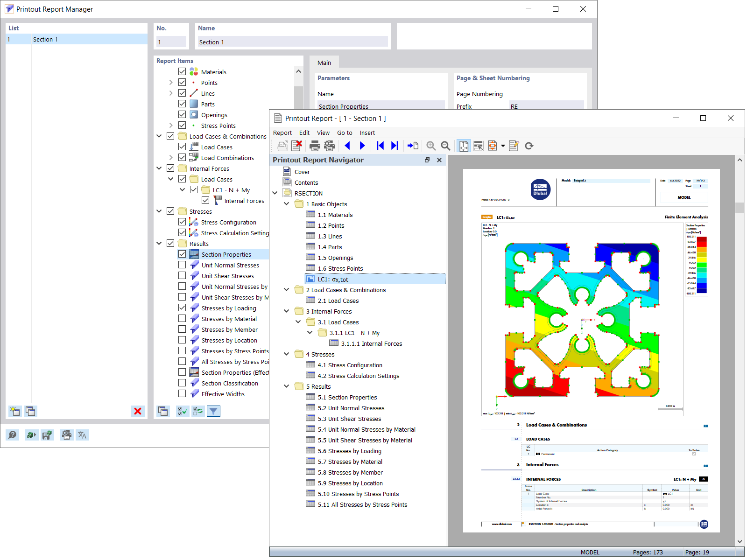Click the create new section icon
The width and height of the screenshot is (747, 560).
click(14, 411)
